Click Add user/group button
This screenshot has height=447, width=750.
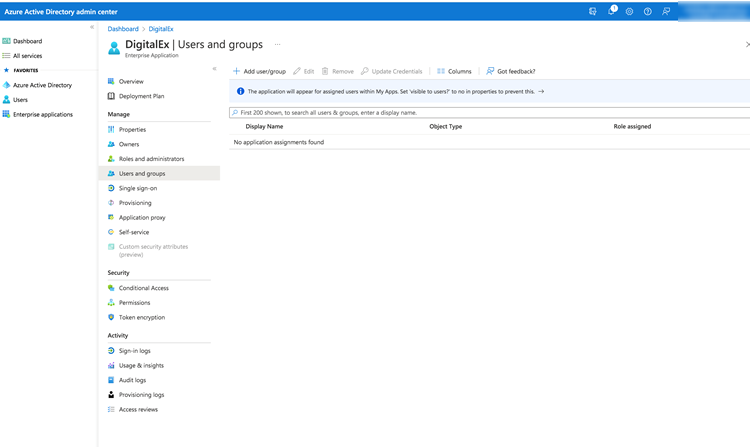[x=259, y=71]
